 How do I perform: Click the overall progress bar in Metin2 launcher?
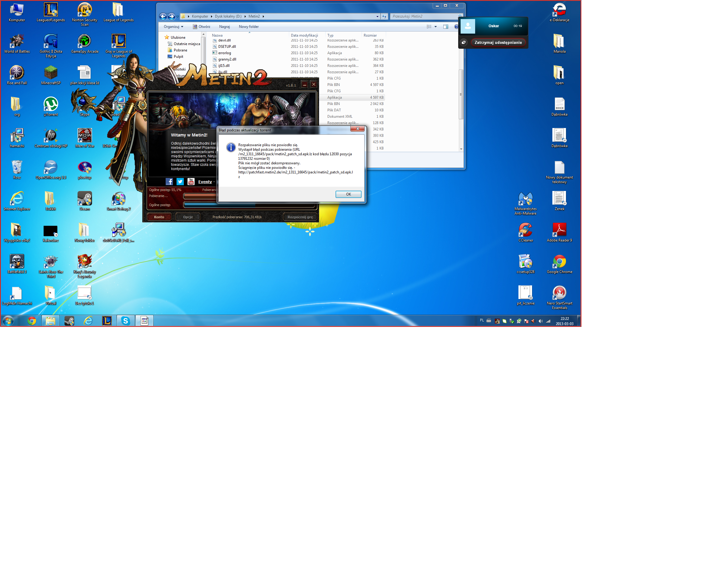[249, 205]
